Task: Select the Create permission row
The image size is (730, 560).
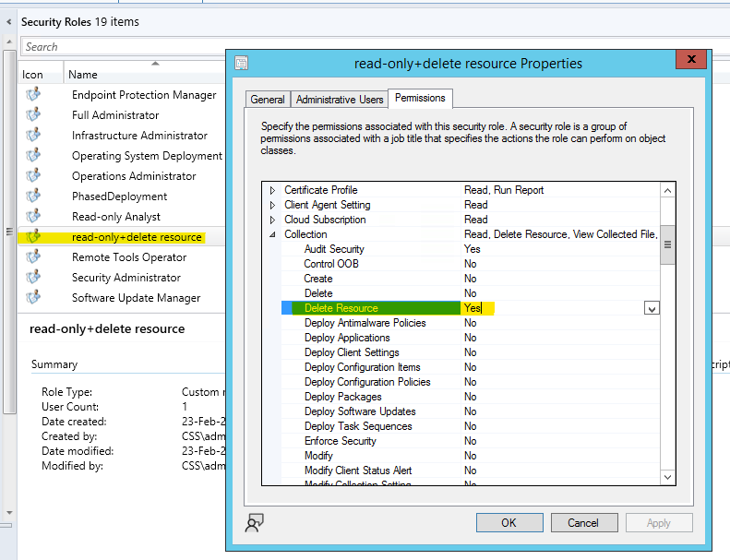Action: coord(471,279)
